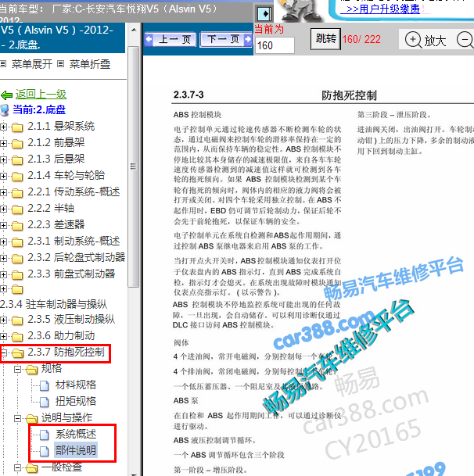
Task: Open the 2.3.6 助力制动 folder icon
Action: (x=17, y=337)
